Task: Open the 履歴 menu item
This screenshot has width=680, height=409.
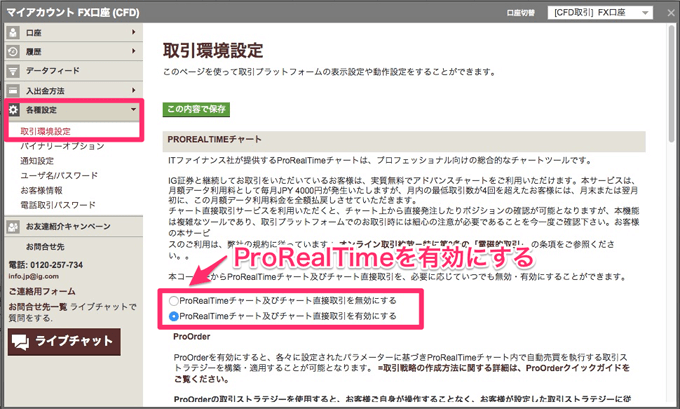Action: pos(74,52)
